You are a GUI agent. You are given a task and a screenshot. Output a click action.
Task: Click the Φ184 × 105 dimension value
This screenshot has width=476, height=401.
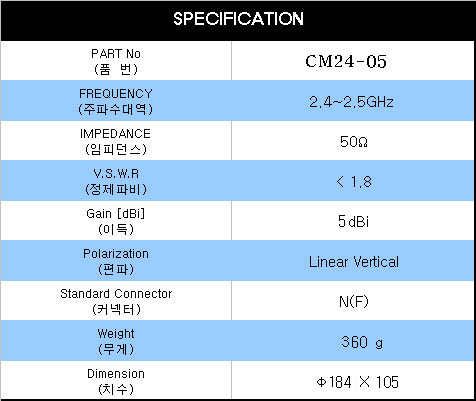tap(357, 382)
